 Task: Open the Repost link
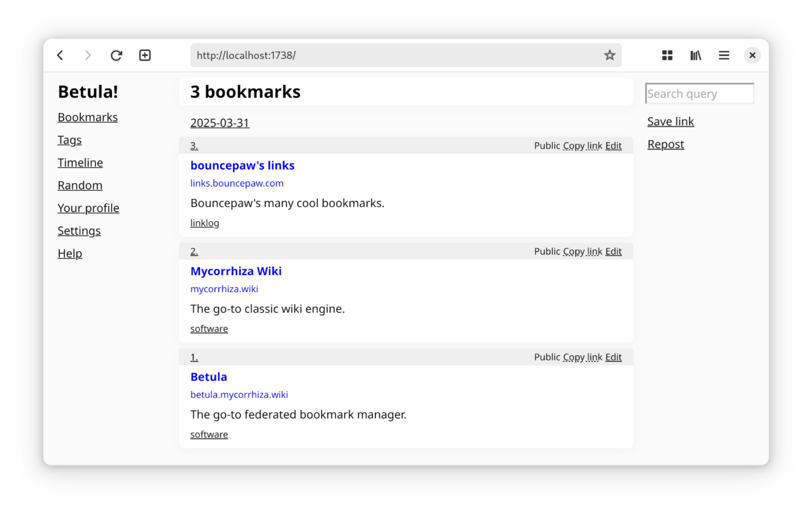click(x=665, y=144)
